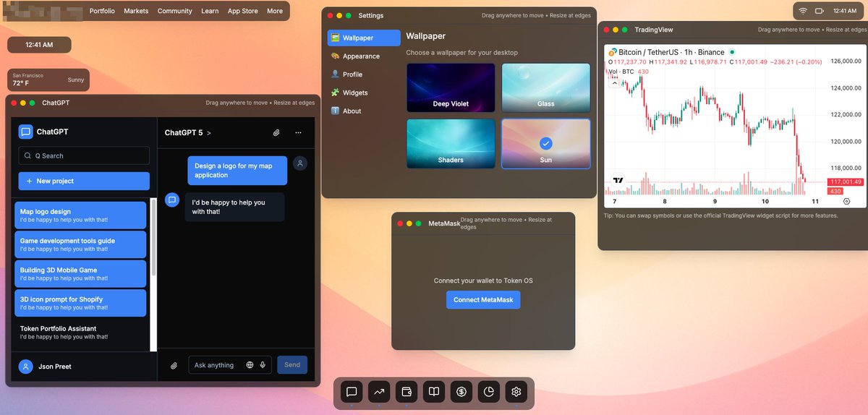
Task: Open the App Store menu item
Action: [x=243, y=11]
